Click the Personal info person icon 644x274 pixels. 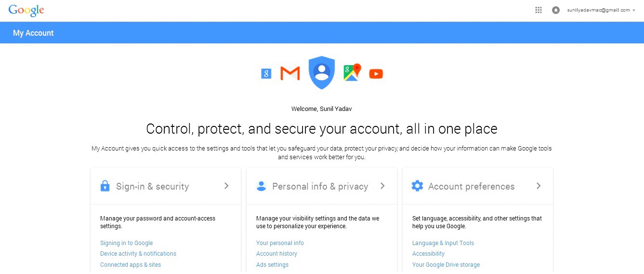(x=261, y=186)
